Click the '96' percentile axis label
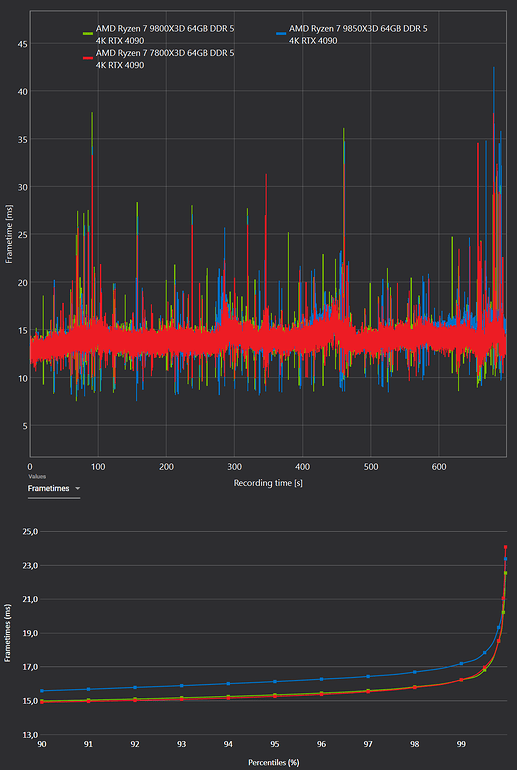Image resolution: width=517 pixels, height=770 pixels. (322, 744)
